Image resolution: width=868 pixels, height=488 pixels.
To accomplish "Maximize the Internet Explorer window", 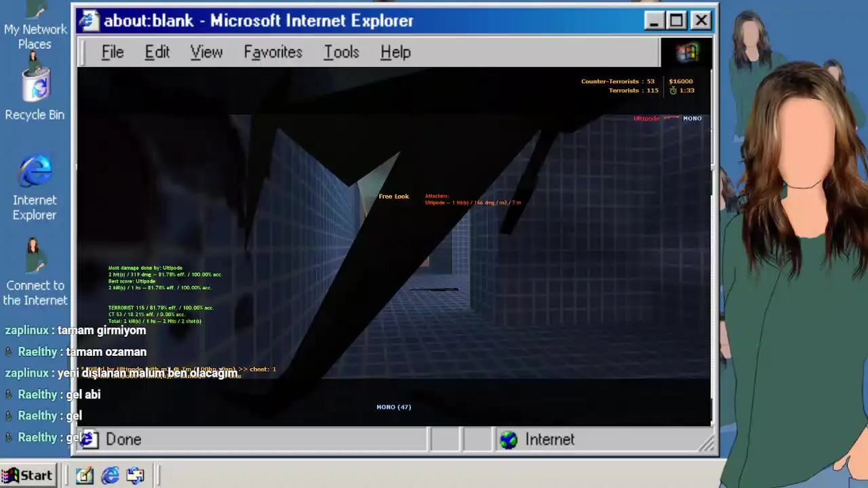I will (x=677, y=21).
